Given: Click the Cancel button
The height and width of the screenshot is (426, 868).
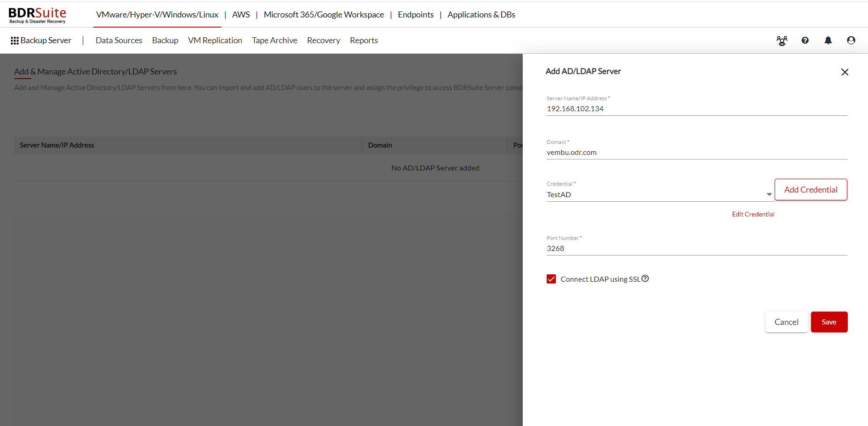Looking at the screenshot, I should coord(787,322).
